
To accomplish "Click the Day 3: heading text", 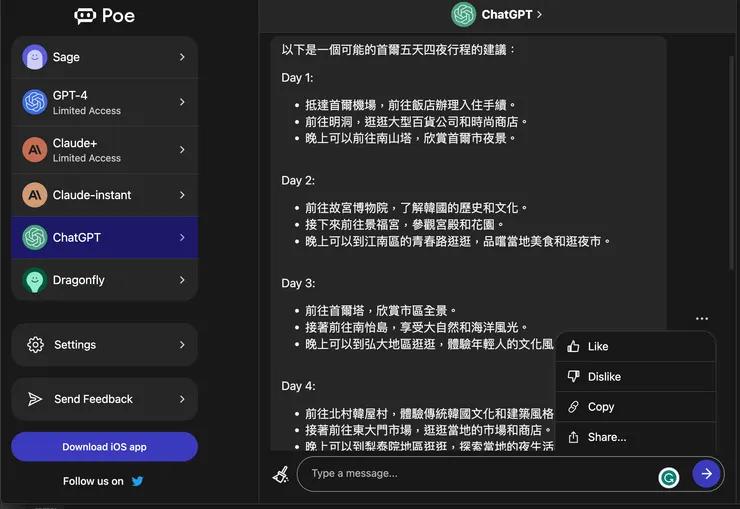I will pyautogui.click(x=298, y=284).
